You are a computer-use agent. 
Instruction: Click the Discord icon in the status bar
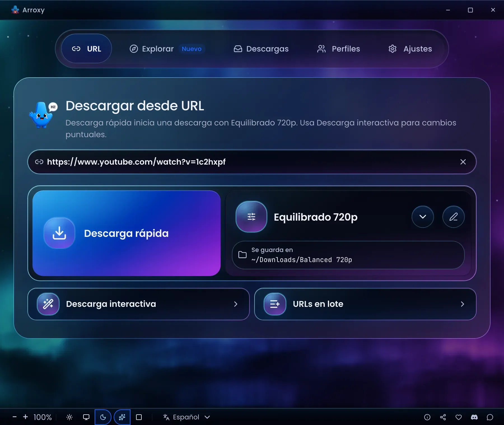[x=474, y=417]
